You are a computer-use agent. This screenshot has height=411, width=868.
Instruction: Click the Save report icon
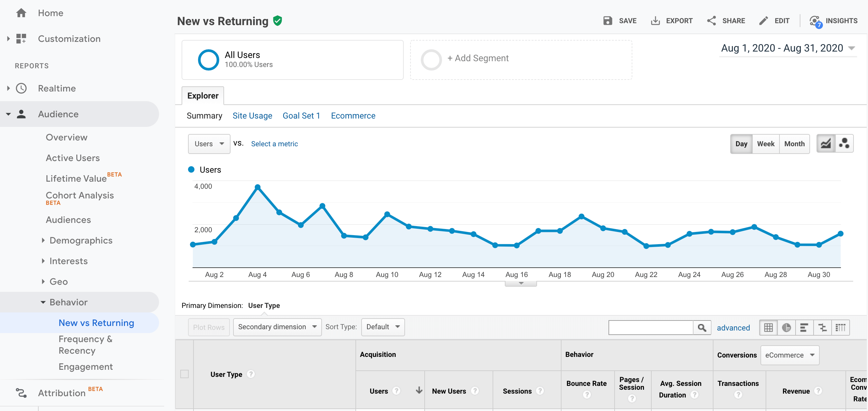click(607, 21)
